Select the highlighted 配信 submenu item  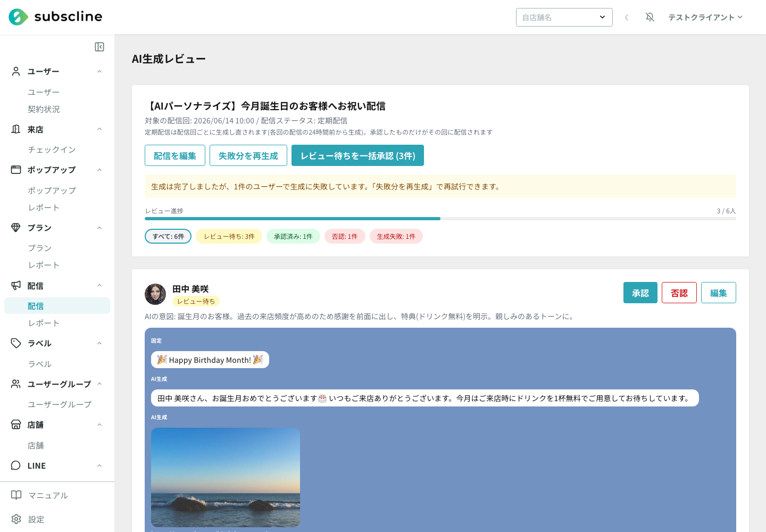click(x=57, y=306)
